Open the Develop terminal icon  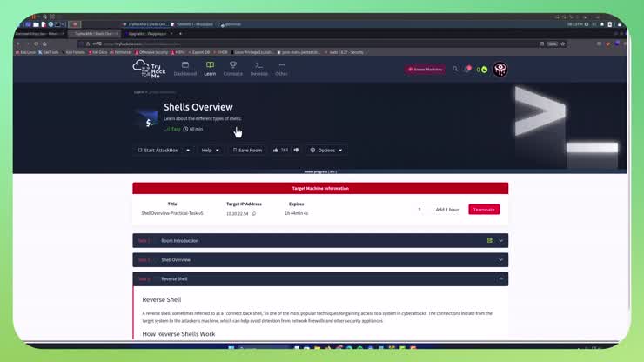click(258, 68)
